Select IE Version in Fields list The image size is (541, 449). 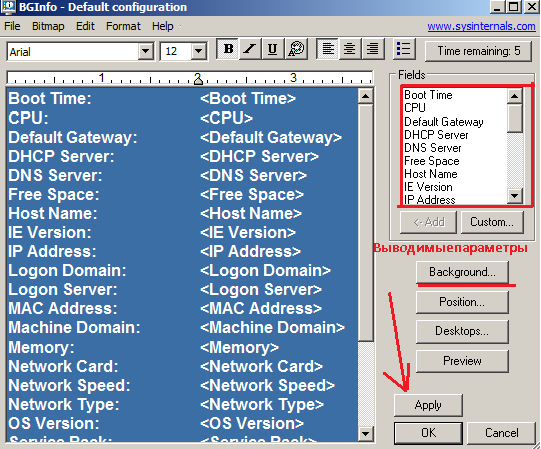click(x=428, y=187)
